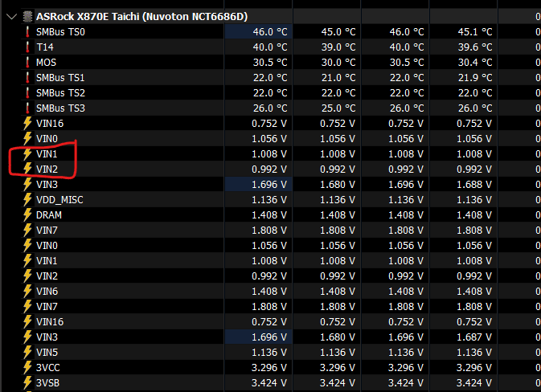The width and height of the screenshot is (541, 392).
Task: Click the 45.1 °C average for SMBus TS0
Action: pyautogui.click(x=475, y=32)
